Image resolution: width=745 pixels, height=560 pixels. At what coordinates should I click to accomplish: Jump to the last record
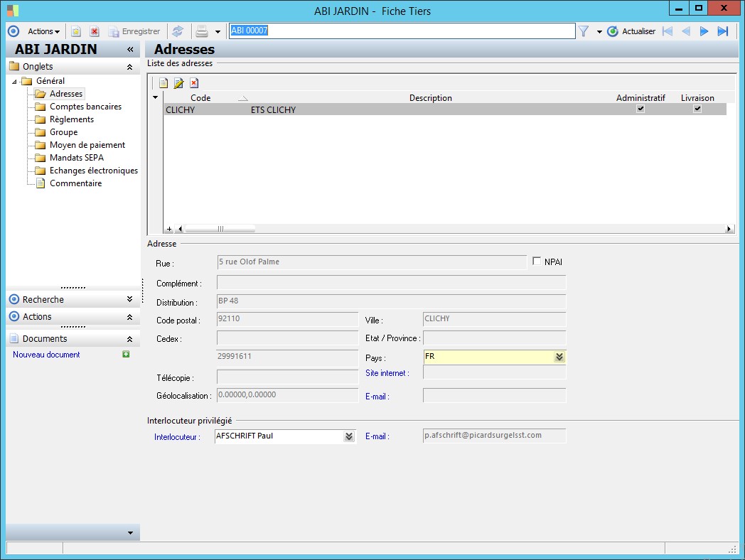click(723, 31)
